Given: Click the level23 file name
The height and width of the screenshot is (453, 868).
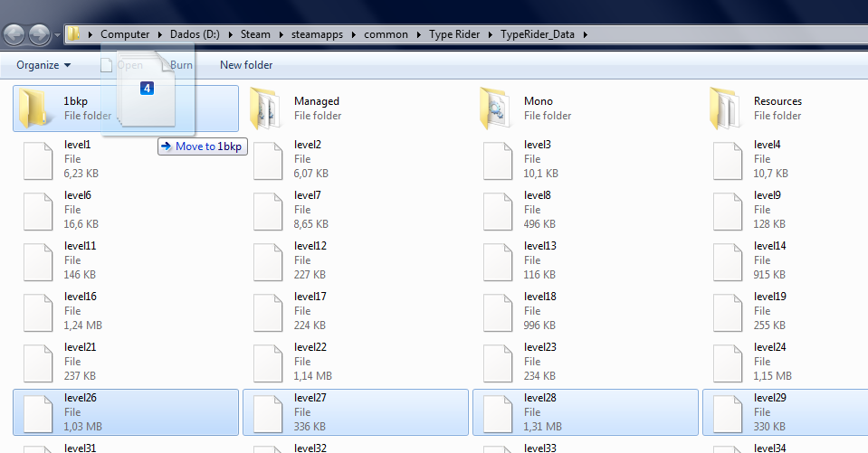Looking at the screenshot, I should pyautogui.click(x=540, y=347).
